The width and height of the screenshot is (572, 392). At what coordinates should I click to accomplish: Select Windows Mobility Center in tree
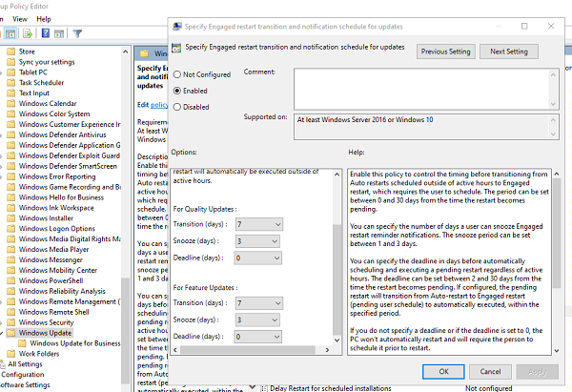(x=58, y=270)
